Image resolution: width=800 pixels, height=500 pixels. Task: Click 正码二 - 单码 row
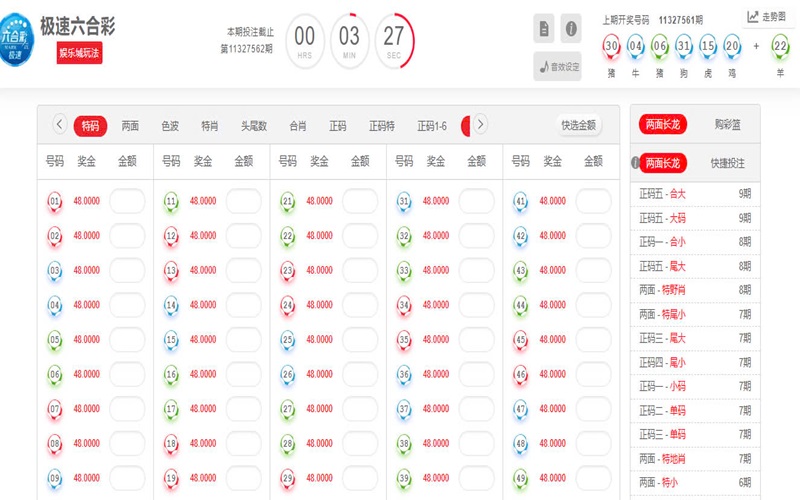695,411
